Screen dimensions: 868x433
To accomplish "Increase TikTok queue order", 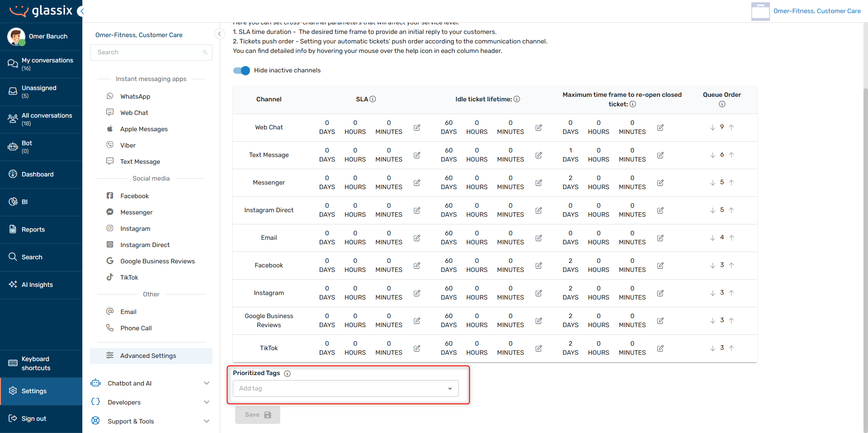I will (731, 348).
